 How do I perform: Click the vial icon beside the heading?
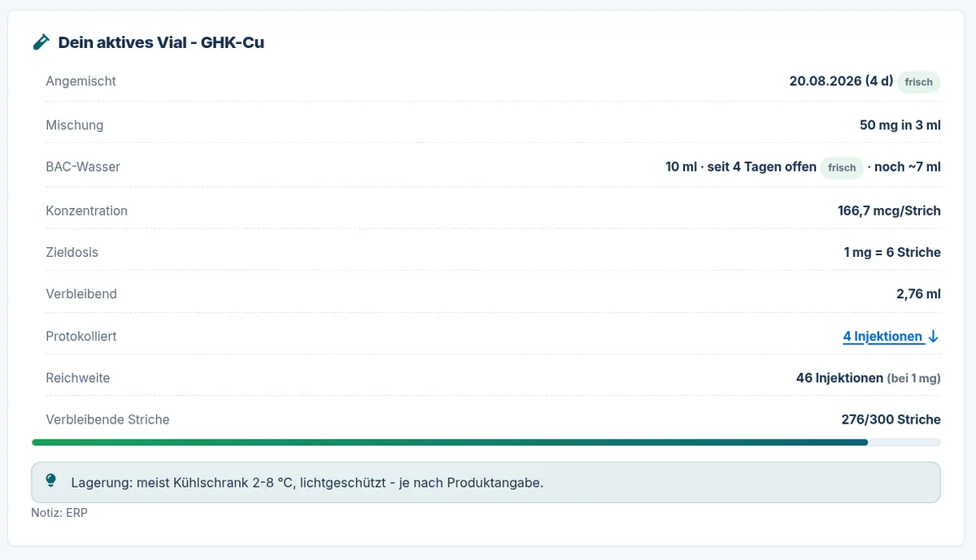41,42
